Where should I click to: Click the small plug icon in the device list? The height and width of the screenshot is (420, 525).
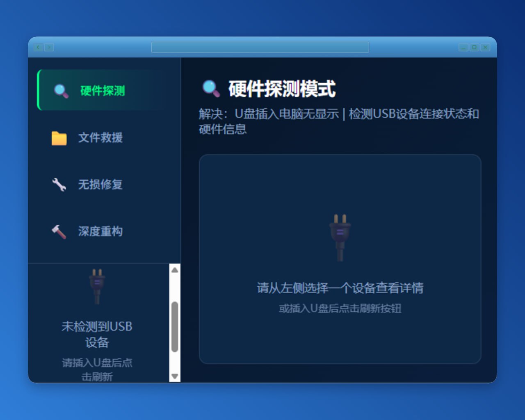click(x=97, y=286)
